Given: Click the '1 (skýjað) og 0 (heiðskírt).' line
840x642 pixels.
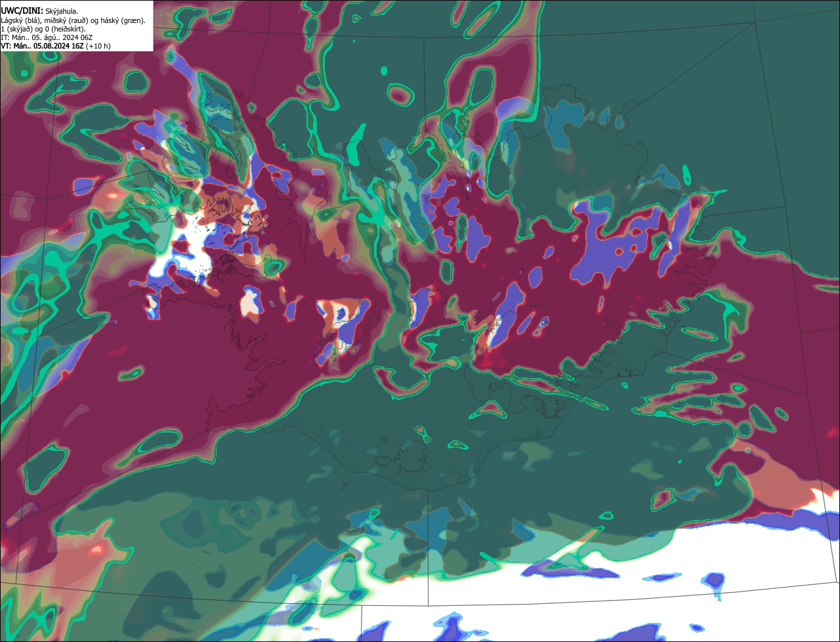Looking at the screenshot, I should click(x=43, y=29).
